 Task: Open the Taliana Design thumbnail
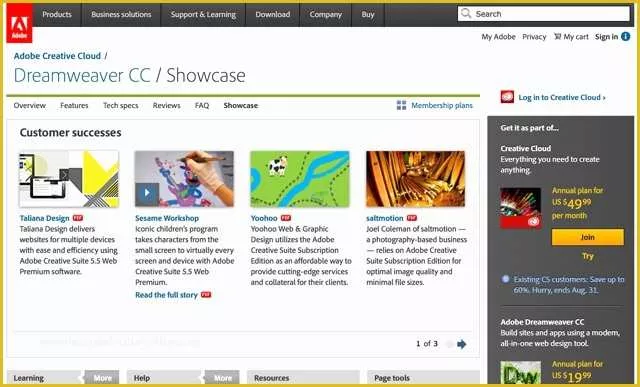(x=69, y=179)
